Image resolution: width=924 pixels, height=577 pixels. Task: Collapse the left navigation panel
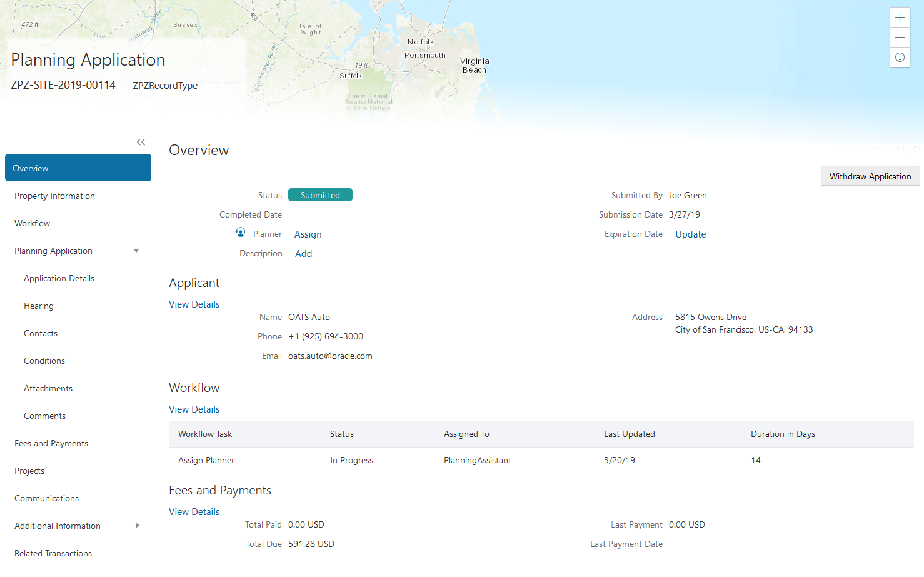pyautogui.click(x=141, y=142)
